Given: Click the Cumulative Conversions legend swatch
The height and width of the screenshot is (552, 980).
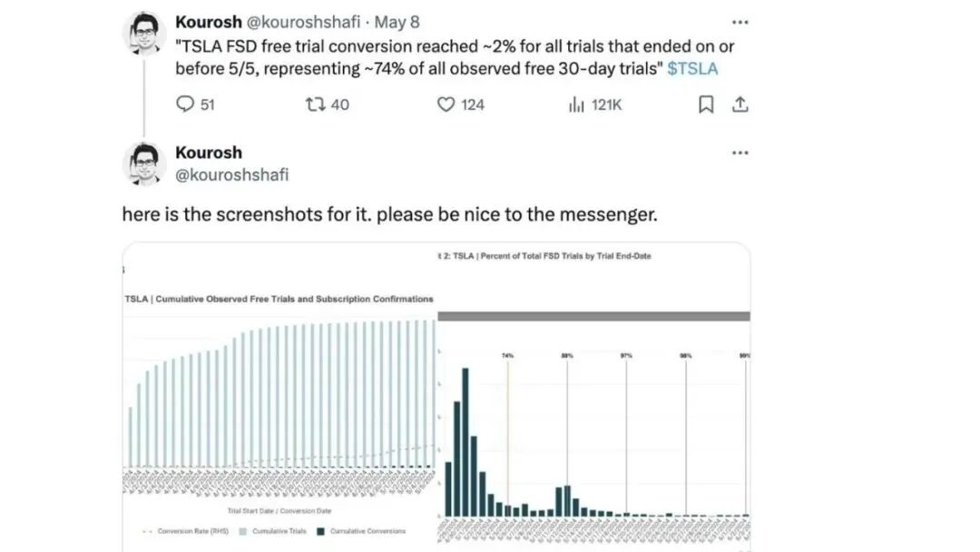Looking at the screenshot, I should pos(320,531).
